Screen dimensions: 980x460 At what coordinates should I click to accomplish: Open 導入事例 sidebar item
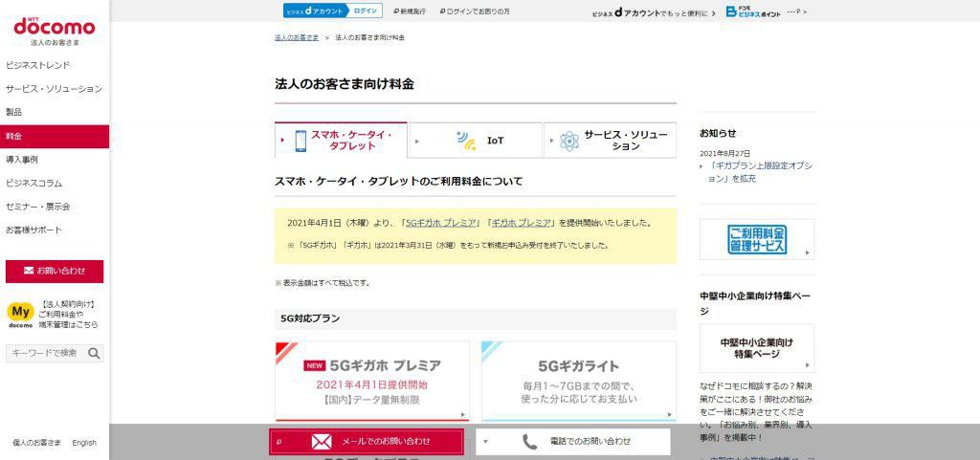(22, 160)
